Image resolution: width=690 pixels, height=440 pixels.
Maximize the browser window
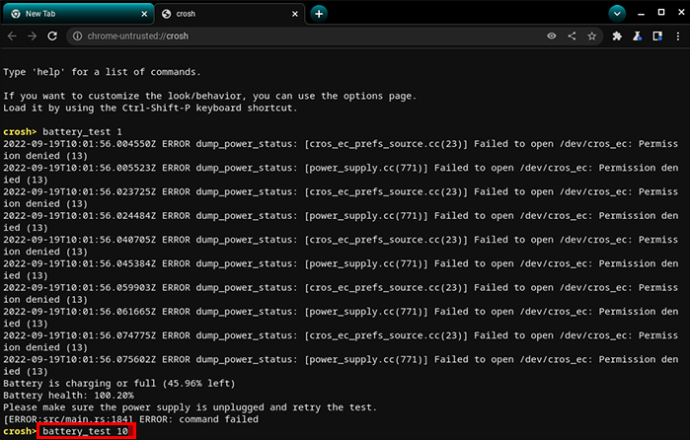point(661,12)
